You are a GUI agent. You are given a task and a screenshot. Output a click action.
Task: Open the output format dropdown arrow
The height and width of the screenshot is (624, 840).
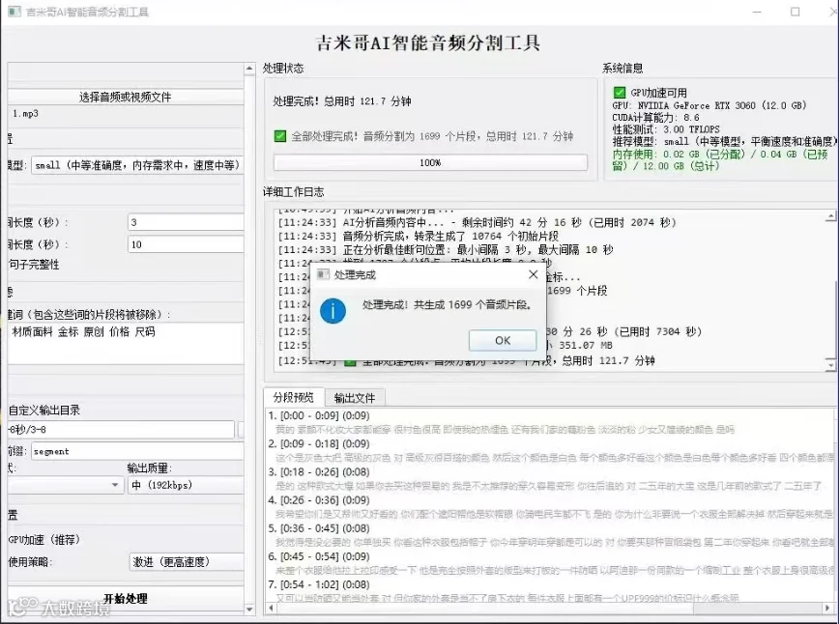tap(115, 485)
